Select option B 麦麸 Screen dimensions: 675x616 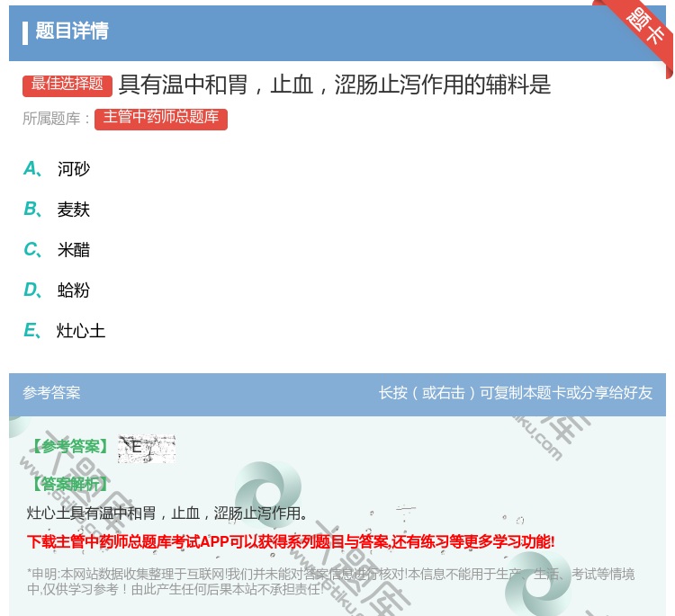coord(74,210)
